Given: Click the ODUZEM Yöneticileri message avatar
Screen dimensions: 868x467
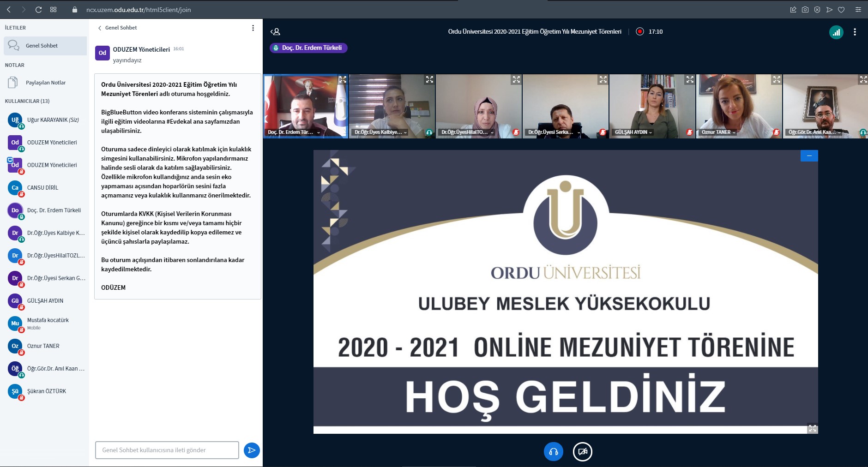Looking at the screenshot, I should 102,53.
